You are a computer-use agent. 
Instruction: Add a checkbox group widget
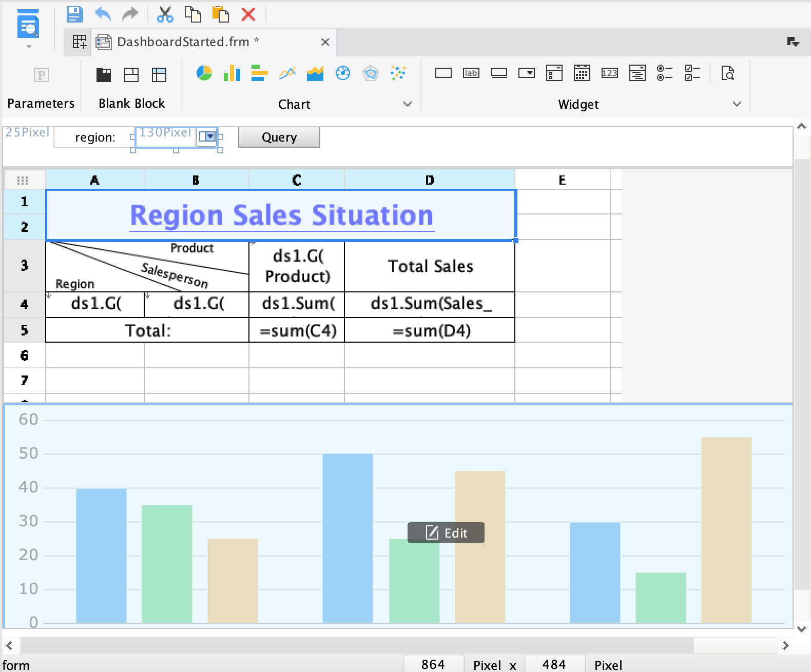(x=692, y=73)
